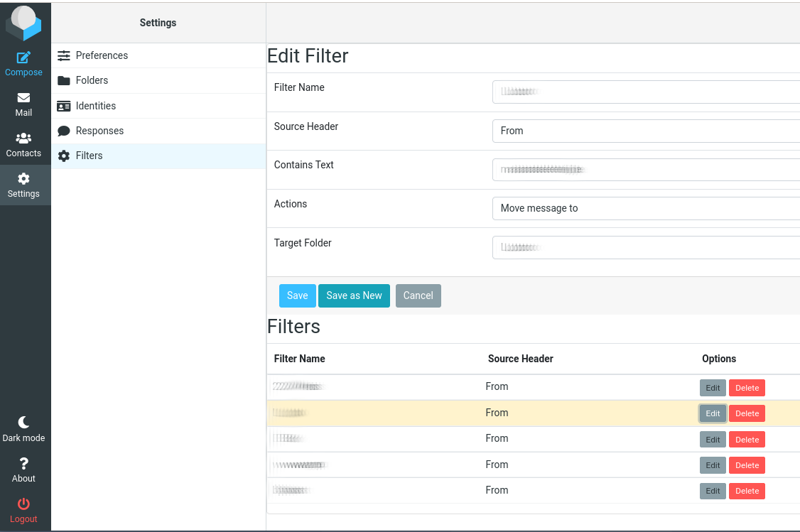Click the Preferences sliders icon
The image size is (800, 532).
(64, 55)
